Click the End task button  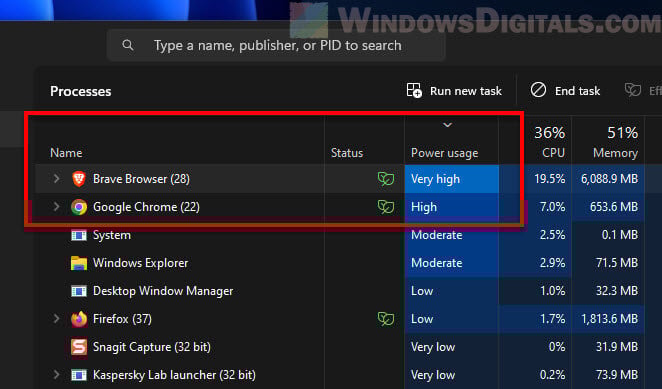click(x=565, y=90)
